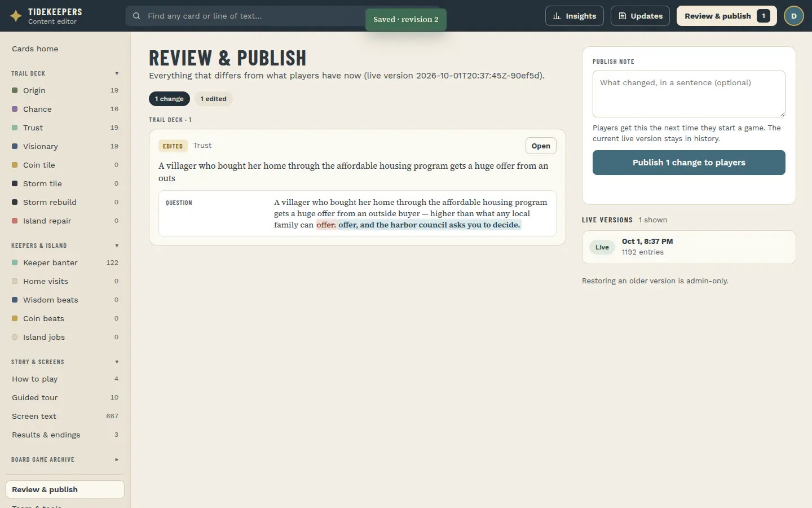Open Keeper banter in sidebar

click(65, 262)
